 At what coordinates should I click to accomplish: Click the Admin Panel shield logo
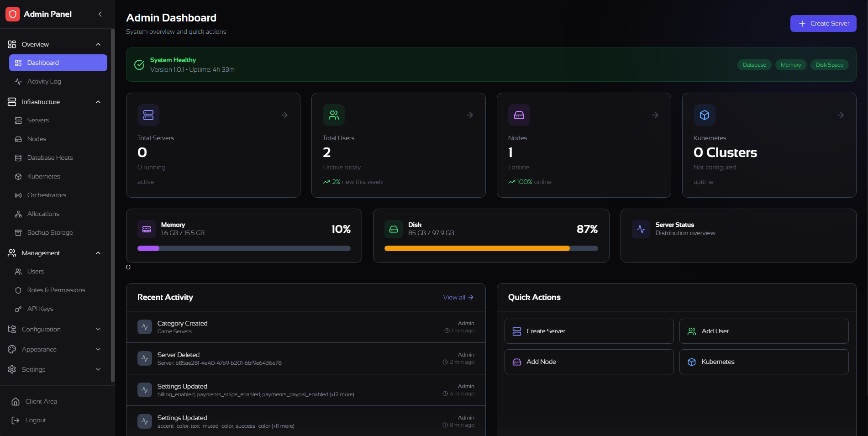12,14
